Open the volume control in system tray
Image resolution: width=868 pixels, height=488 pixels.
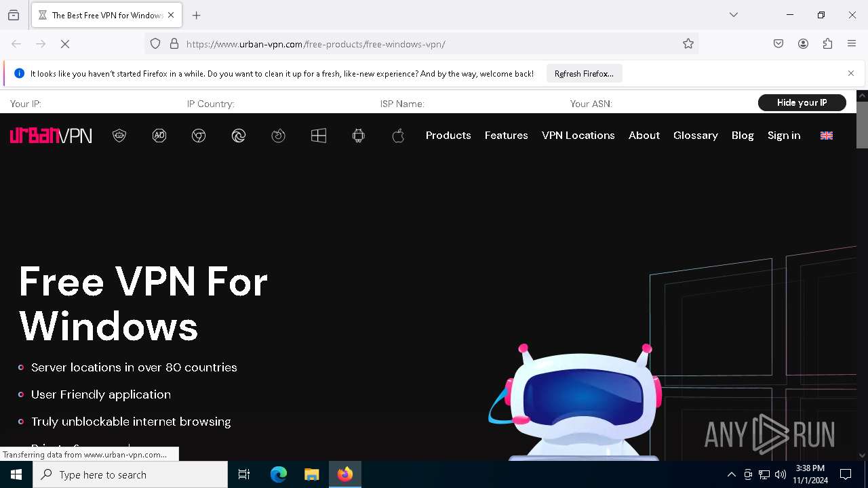coord(781,474)
